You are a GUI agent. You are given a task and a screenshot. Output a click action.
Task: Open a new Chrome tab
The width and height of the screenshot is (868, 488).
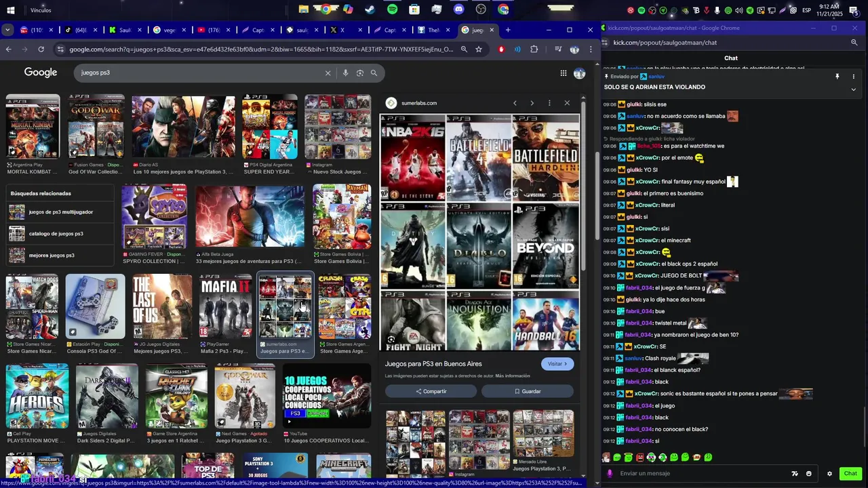coord(508,30)
